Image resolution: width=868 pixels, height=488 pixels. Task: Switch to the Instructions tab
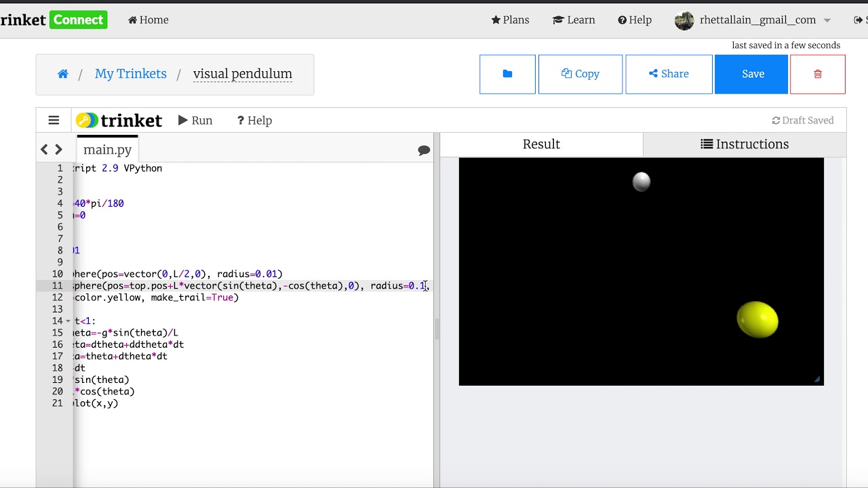[x=745, y=144]
